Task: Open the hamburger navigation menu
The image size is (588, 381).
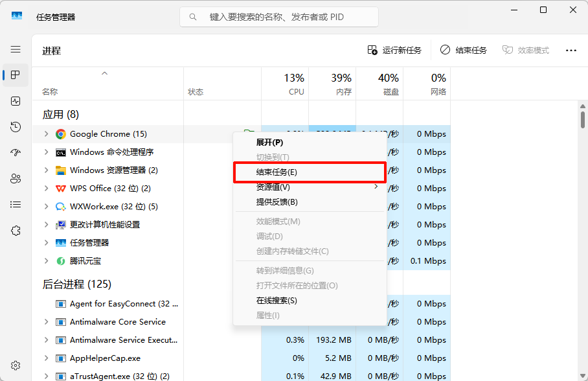Action: 16,49
